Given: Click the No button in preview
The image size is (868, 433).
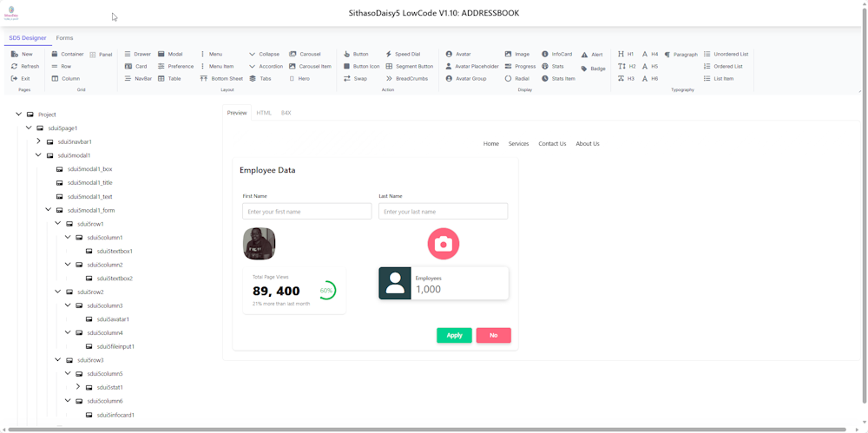Looking at the screenshot, I should pyautogui.click(x=494, y=336).
